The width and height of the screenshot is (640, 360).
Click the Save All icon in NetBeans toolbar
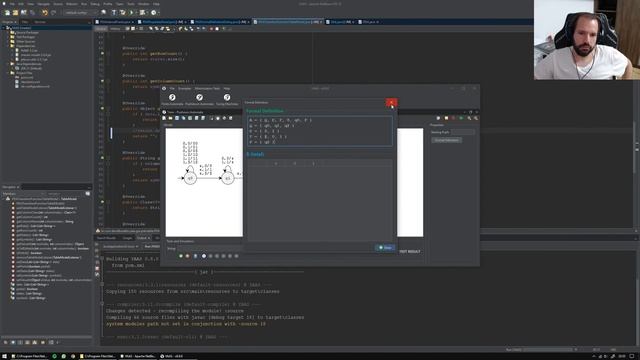click(x=32, y=13)
